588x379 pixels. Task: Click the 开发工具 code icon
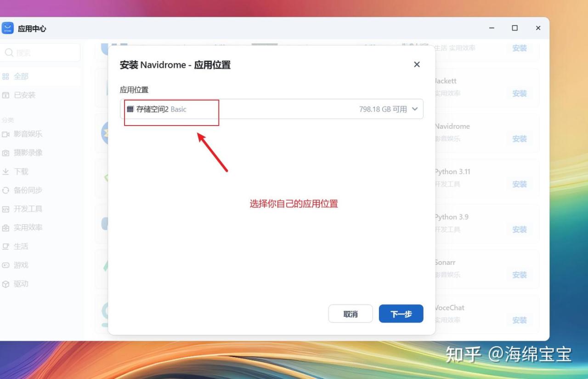[6, 209]
